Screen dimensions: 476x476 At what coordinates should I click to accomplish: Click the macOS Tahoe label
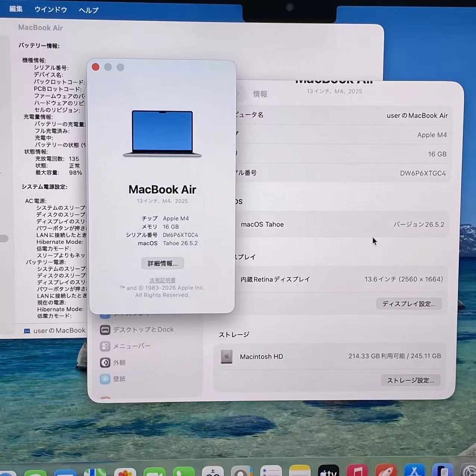(x=262, y=225)
